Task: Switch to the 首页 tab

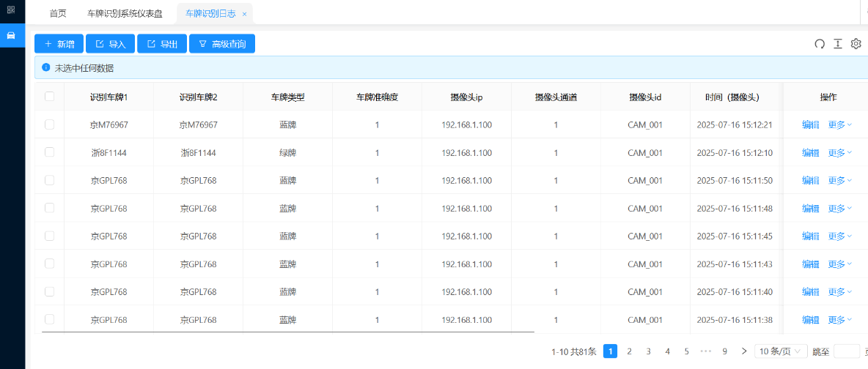Action: point(58,14)
